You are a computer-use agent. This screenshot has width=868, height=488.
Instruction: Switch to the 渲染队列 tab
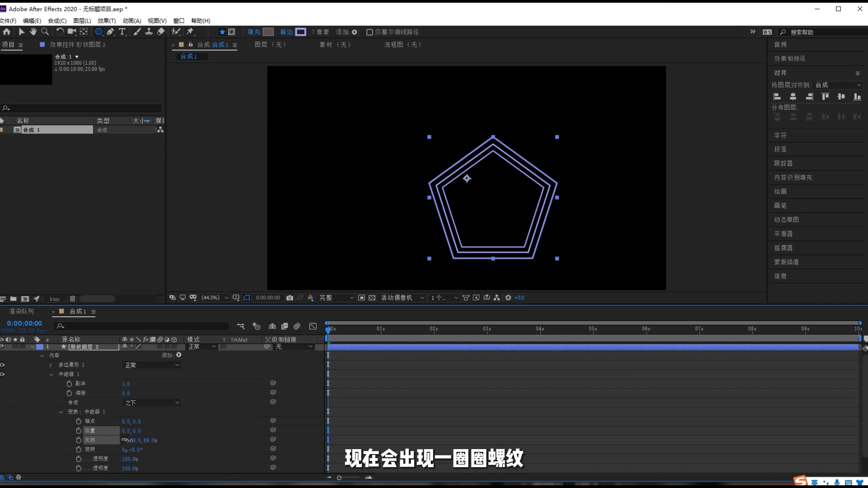click(x=21, y=311)
